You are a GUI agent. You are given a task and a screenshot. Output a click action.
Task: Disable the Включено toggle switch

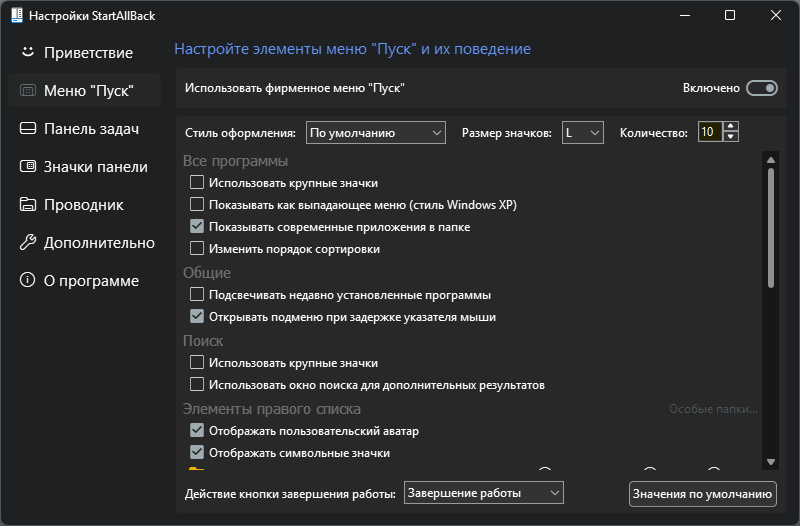pos(762,88)
